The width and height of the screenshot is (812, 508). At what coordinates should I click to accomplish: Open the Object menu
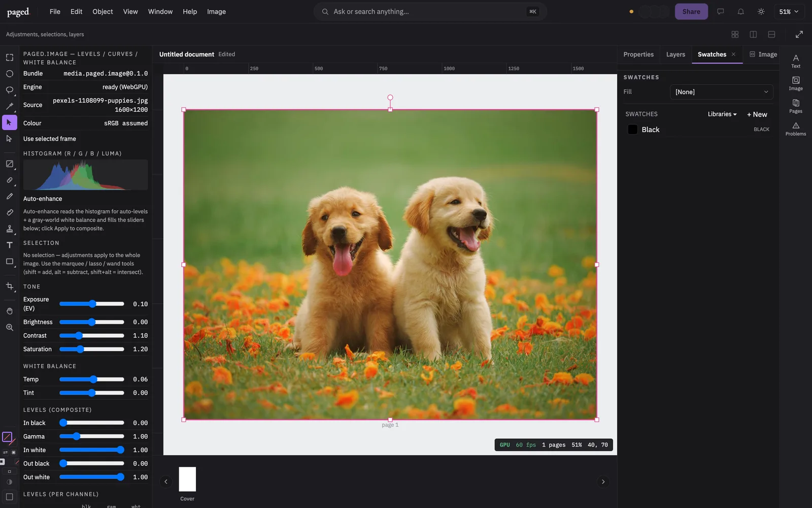pyautogui.click(x=103, y=12)
